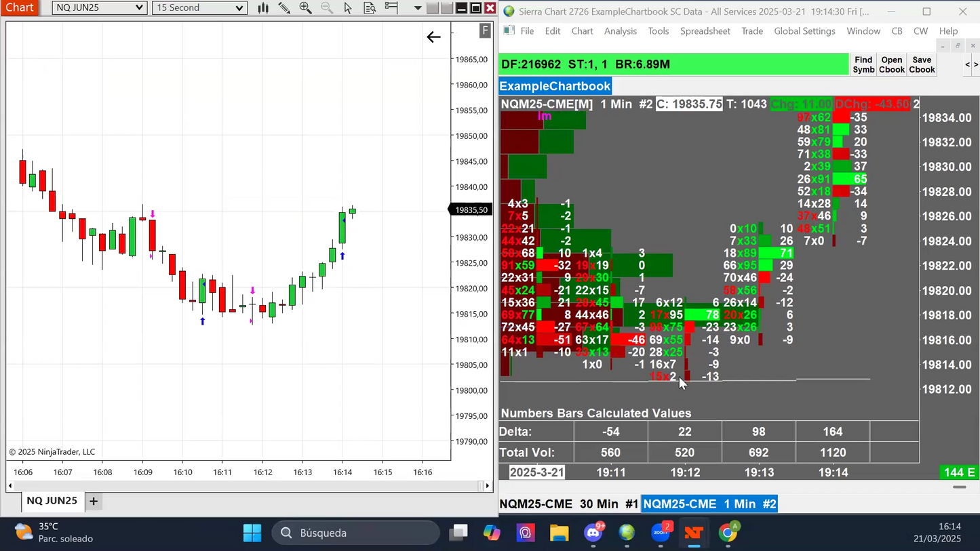Open the Analysis menu
The width and height of the screenshot is (980, 551).
point(621,31)
